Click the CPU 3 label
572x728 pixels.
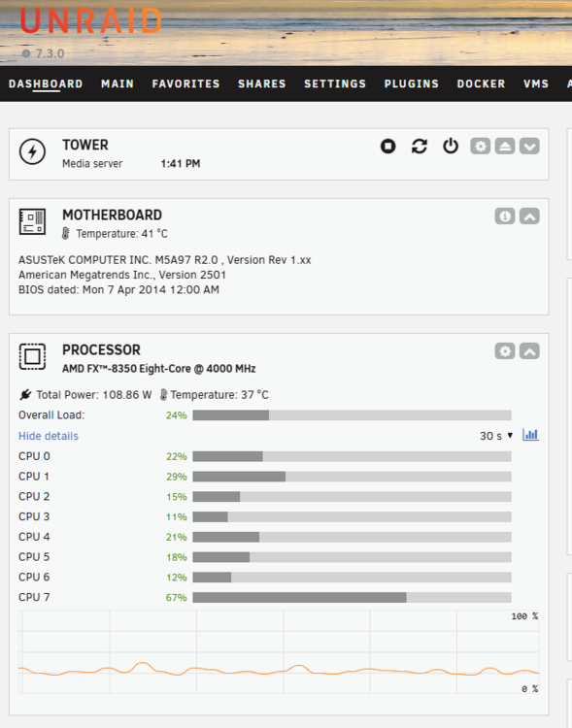tap(34, 516)
